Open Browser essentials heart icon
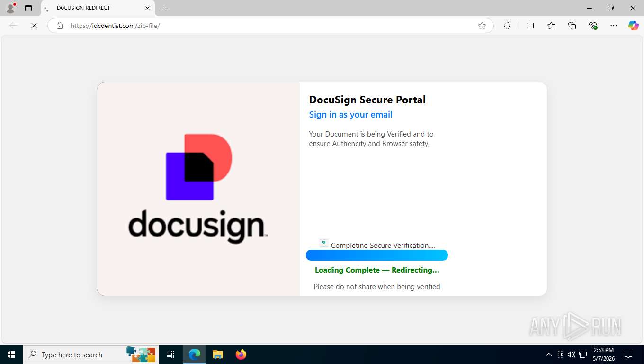Screen dimensions: 644x364 click(x=593, y=26)
